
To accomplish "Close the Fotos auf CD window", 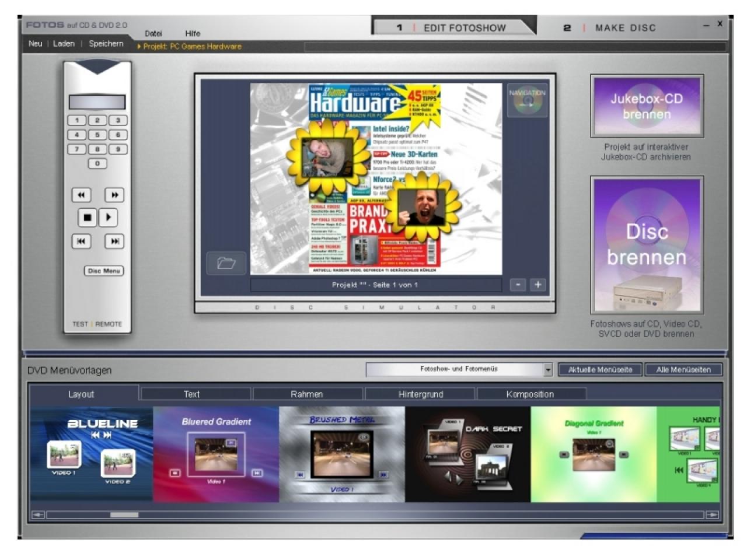I will point(720,24).
